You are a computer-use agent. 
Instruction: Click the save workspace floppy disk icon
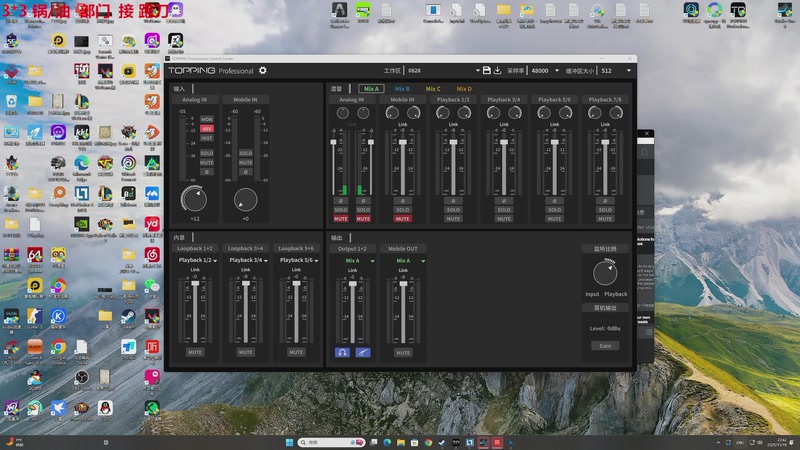487,71
